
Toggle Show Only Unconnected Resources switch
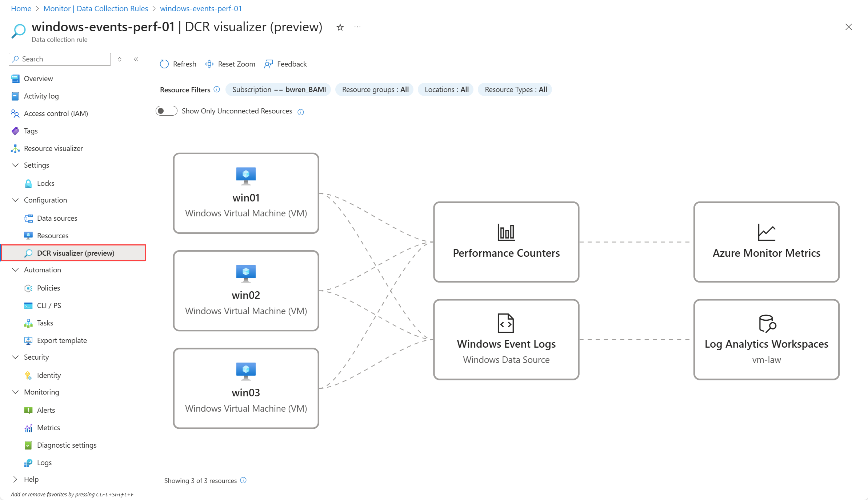coord(166,111)
